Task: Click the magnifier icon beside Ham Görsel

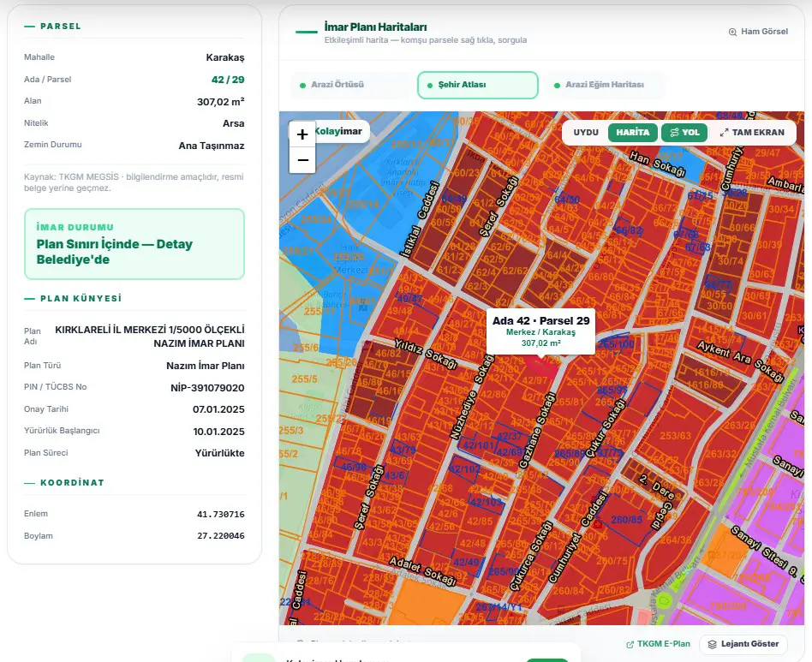Action: 732,32
